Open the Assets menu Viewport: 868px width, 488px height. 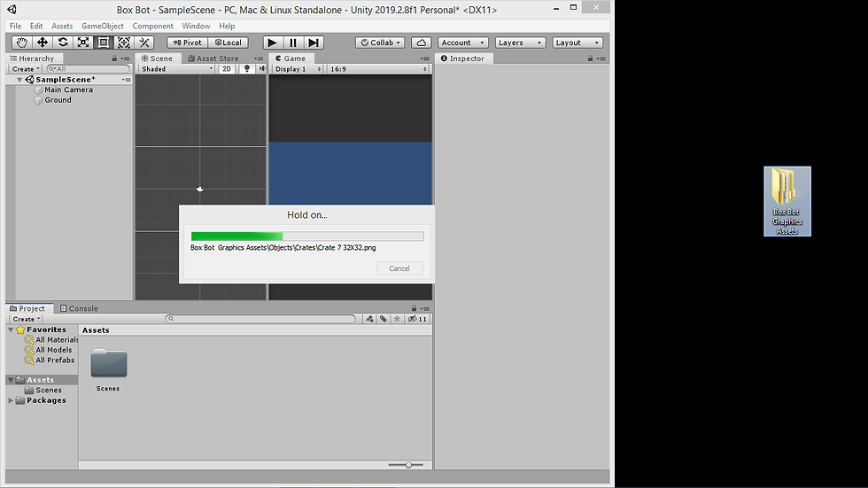tap(62, 26)
